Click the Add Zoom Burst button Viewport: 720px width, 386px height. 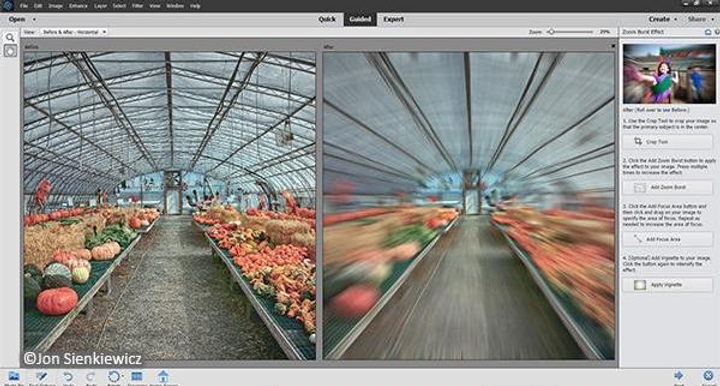(x=668, y=187)
